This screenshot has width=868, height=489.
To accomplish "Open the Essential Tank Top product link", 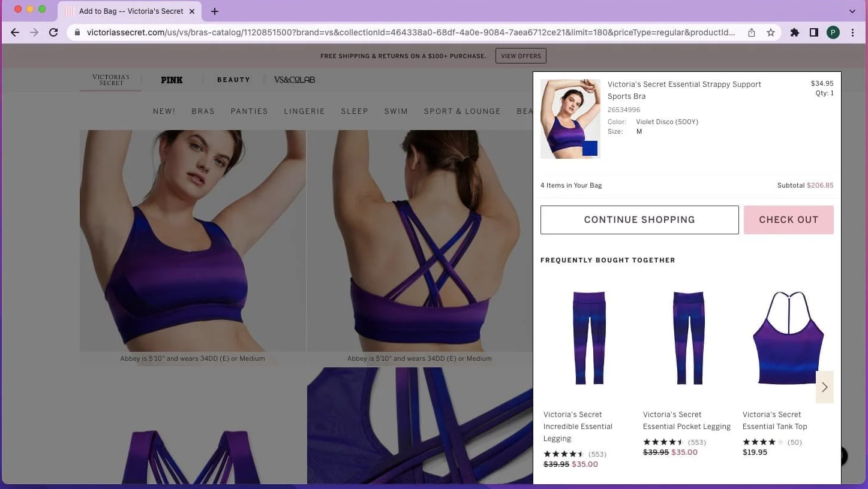I will [x=775, y=421].
